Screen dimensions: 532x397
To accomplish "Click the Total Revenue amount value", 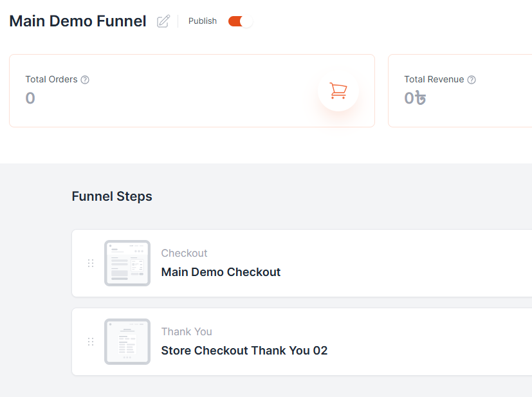I will (x=415, y=98).
